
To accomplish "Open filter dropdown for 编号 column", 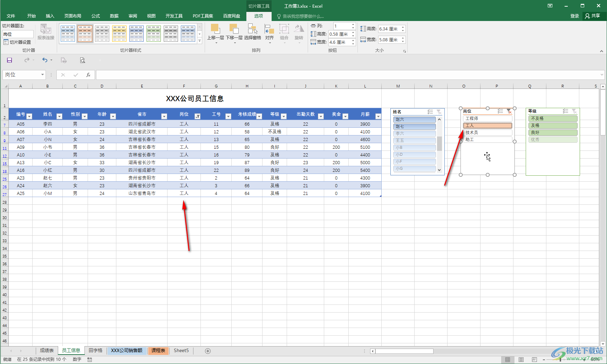I will pos(29,116).
